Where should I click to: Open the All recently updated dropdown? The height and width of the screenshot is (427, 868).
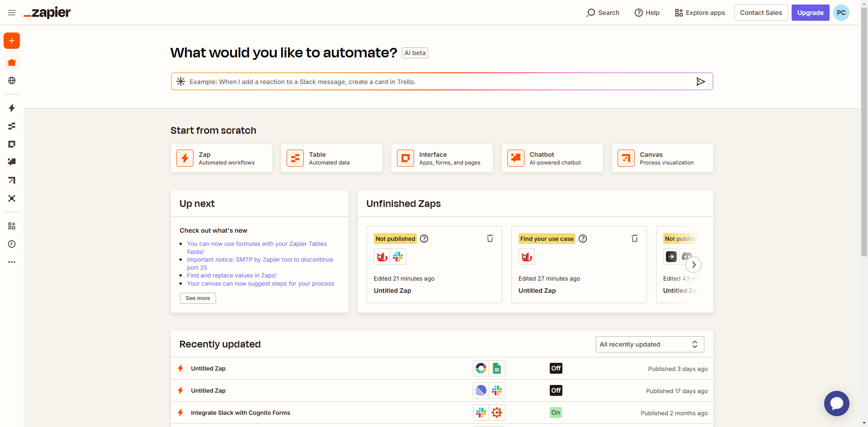point(649,344)
